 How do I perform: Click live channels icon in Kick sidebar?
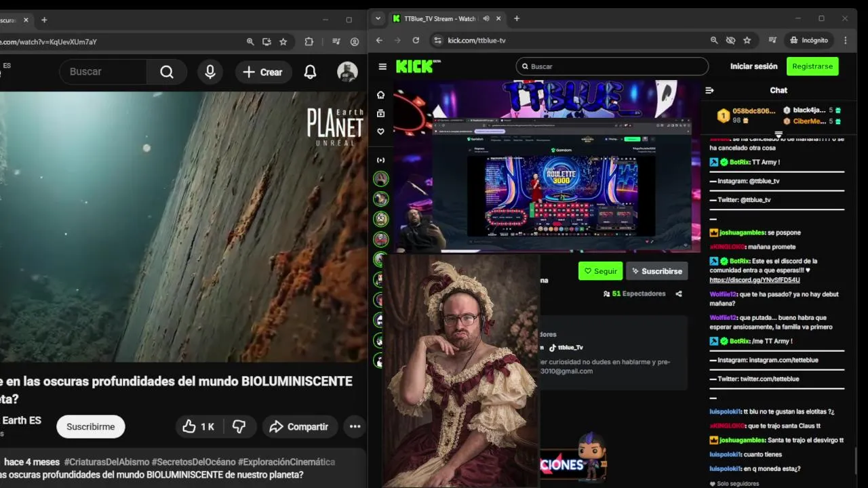[x=380, y=160]
